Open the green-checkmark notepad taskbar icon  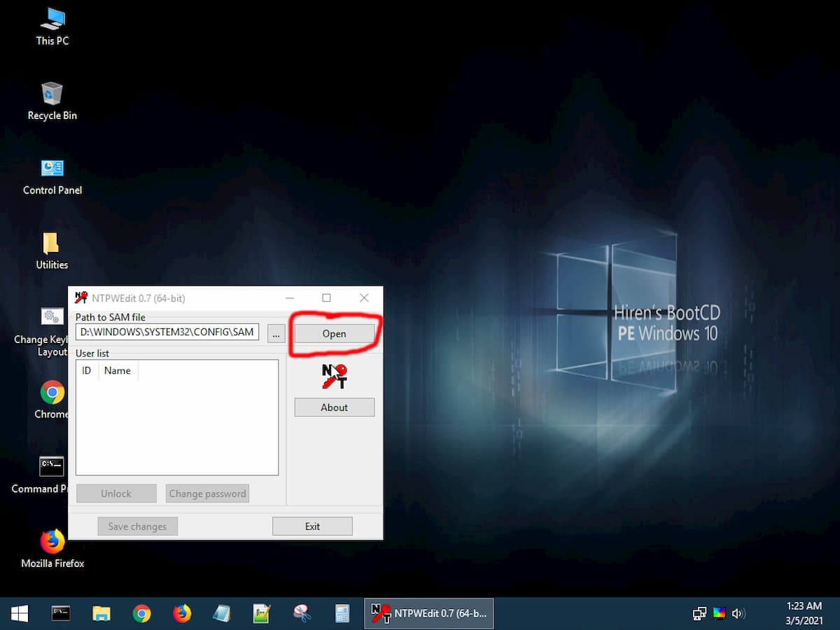point(262,614)
